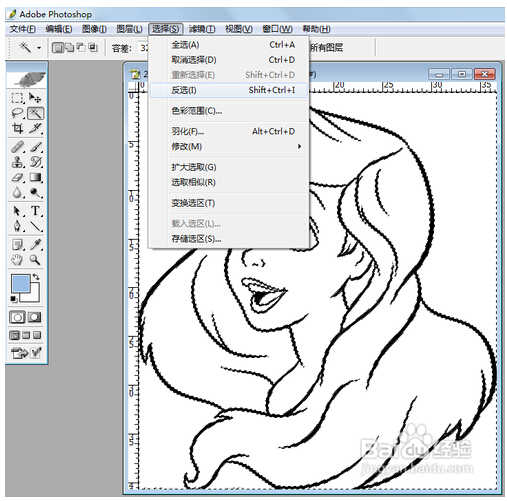
Task: Select the Brush tool
Action: click(35, 147)
